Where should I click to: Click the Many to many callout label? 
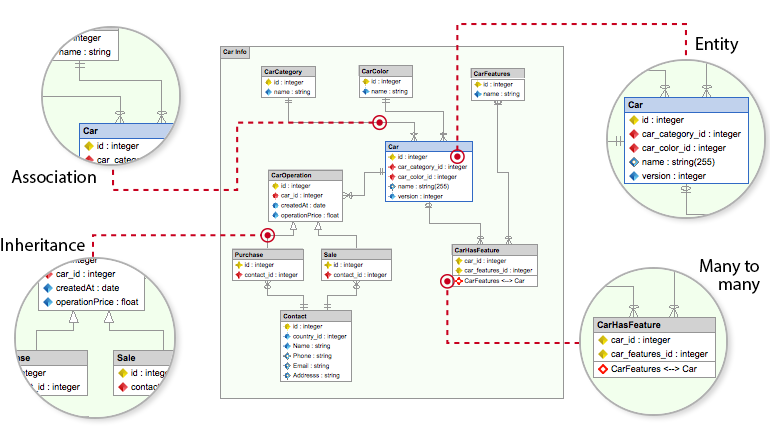tap(724, 276)
